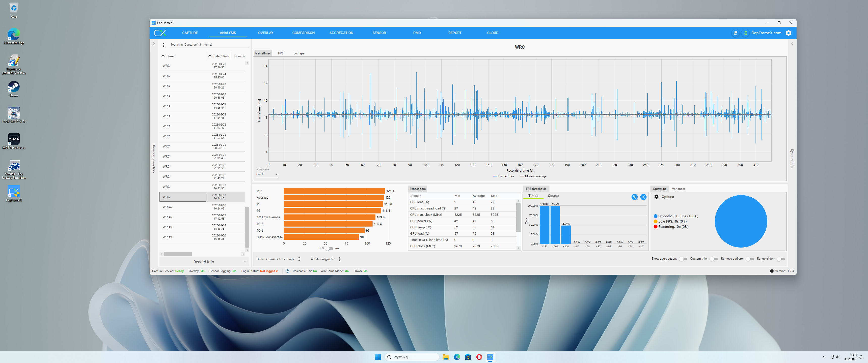Toggle the Range slider switch
Viewport: 868px width, 363px height.
(x=780, y=259)
